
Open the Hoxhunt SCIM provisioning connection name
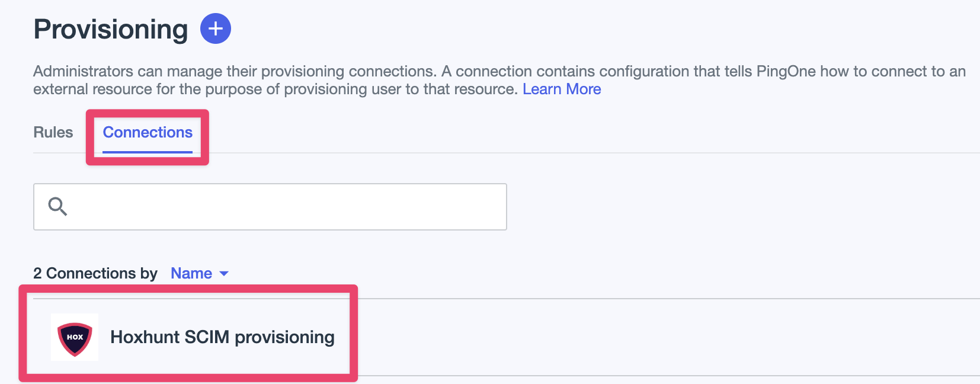click(x=222, y=337)
